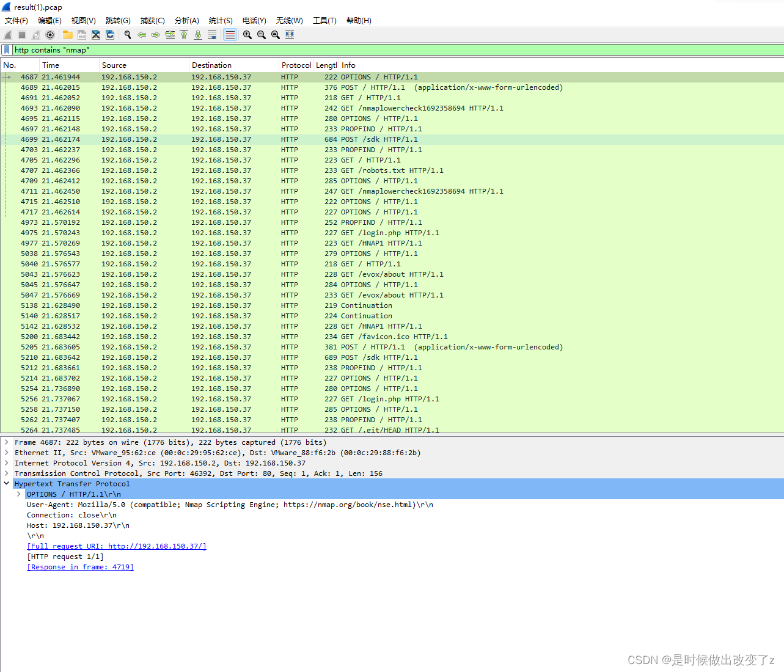
Task: Open the 分析(A) menu
Action: tap(187, 21)
